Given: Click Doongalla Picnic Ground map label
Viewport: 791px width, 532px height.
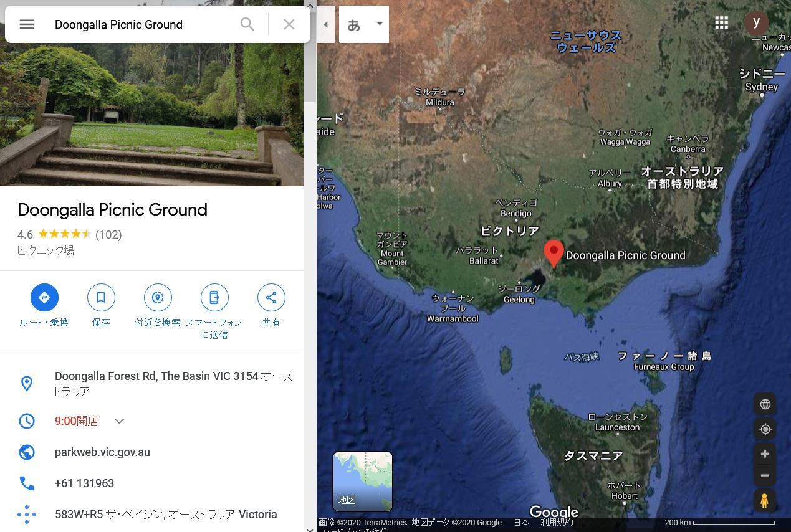Looking at the screenshot, I should tap(626, 255).
